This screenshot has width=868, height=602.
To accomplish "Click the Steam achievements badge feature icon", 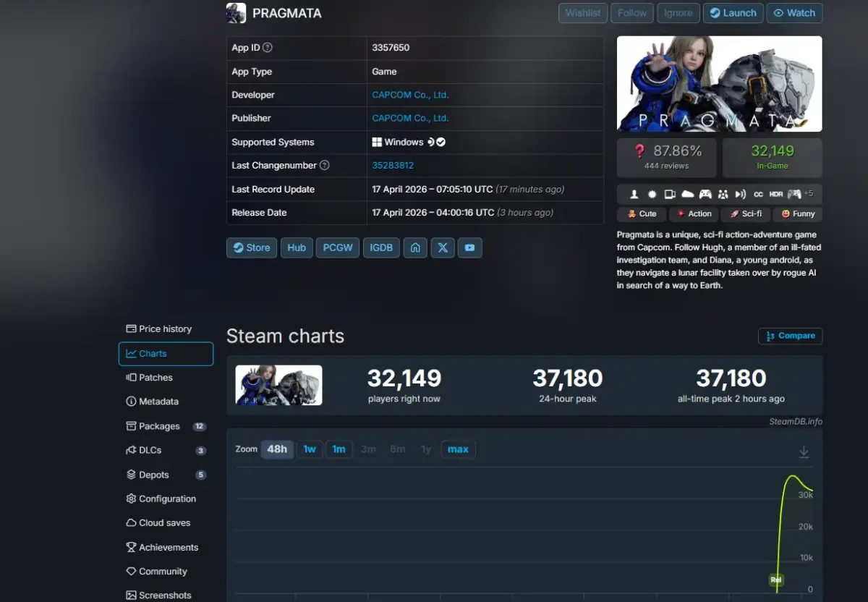I will click(x=652, y=194).
